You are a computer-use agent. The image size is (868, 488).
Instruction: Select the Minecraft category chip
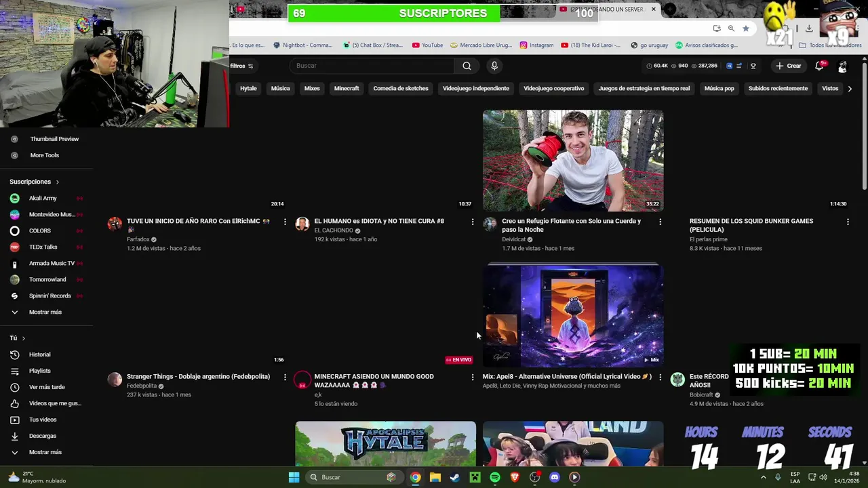click(347, 88)
